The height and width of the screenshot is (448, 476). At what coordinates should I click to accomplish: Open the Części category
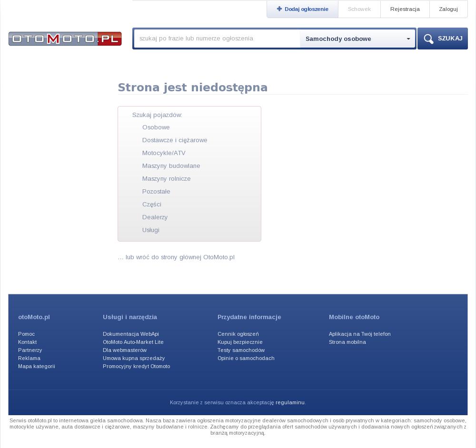click(x=151, y=205)
